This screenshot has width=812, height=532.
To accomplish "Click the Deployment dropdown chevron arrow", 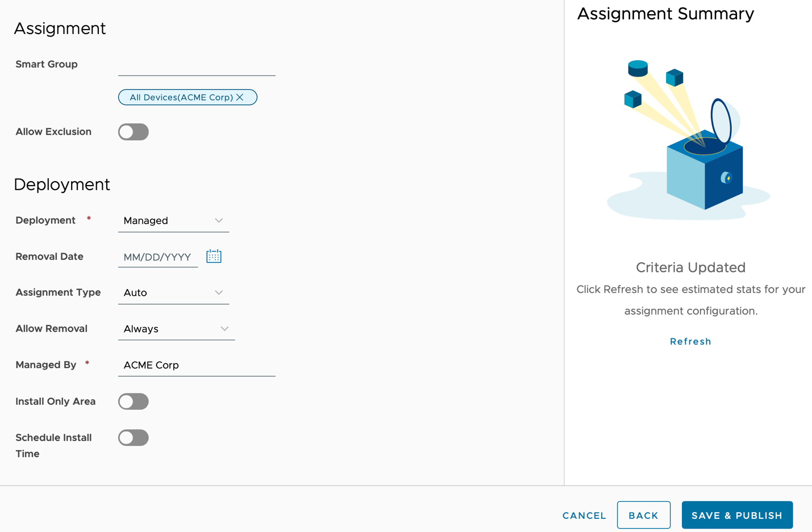I will (x=219, y=220).
